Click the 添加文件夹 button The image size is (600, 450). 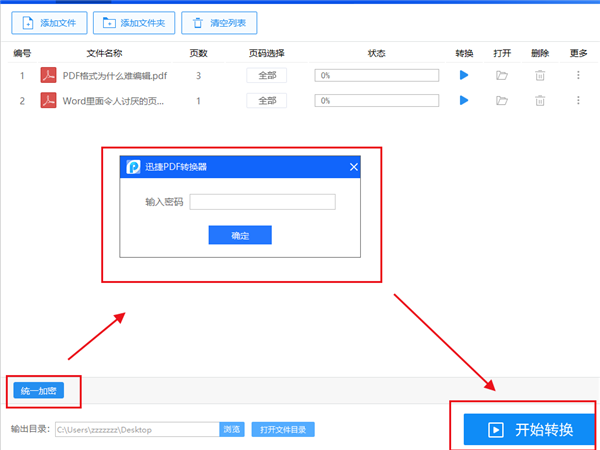(x=134, y=23)
